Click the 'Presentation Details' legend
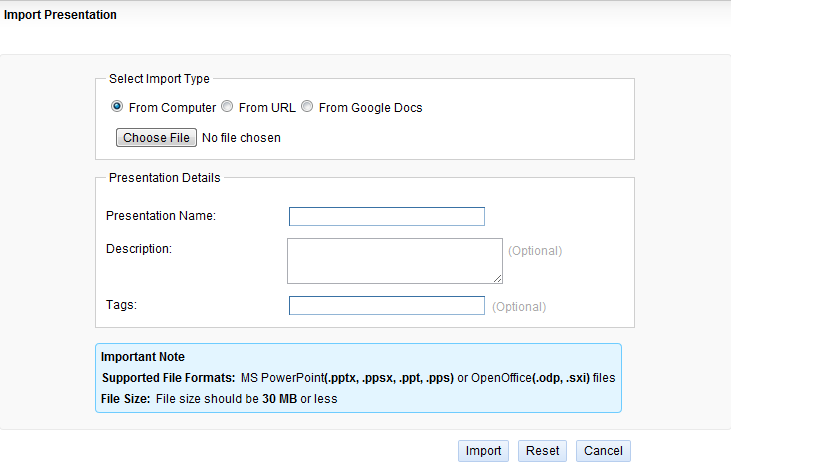 (x=165, y=178)
